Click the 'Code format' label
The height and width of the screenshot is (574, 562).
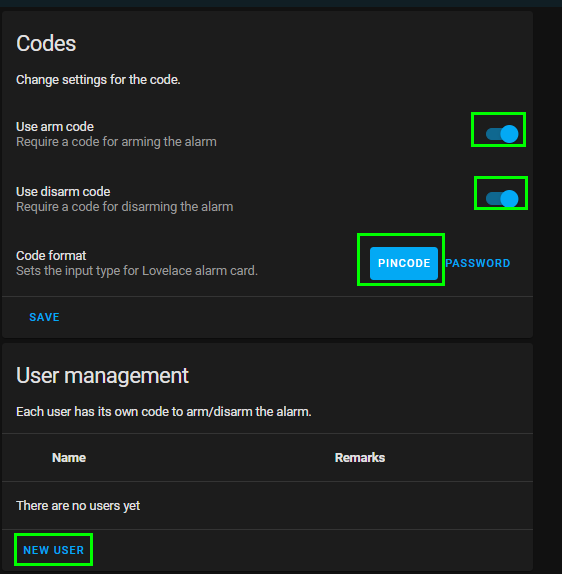[51, 256]
